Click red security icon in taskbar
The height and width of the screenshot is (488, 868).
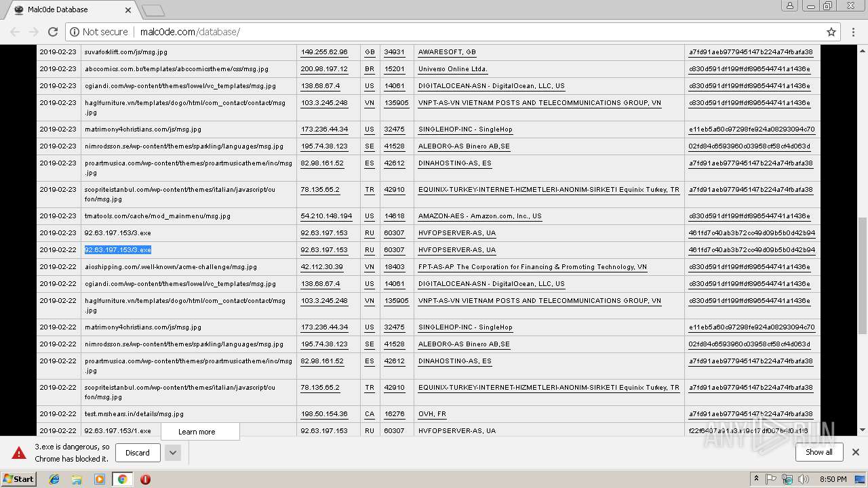[145, 479]
